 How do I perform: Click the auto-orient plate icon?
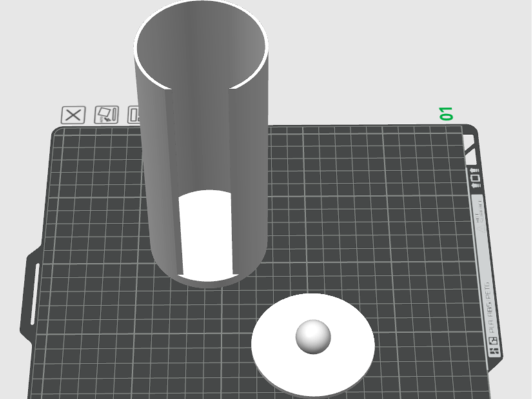(106, 115)
